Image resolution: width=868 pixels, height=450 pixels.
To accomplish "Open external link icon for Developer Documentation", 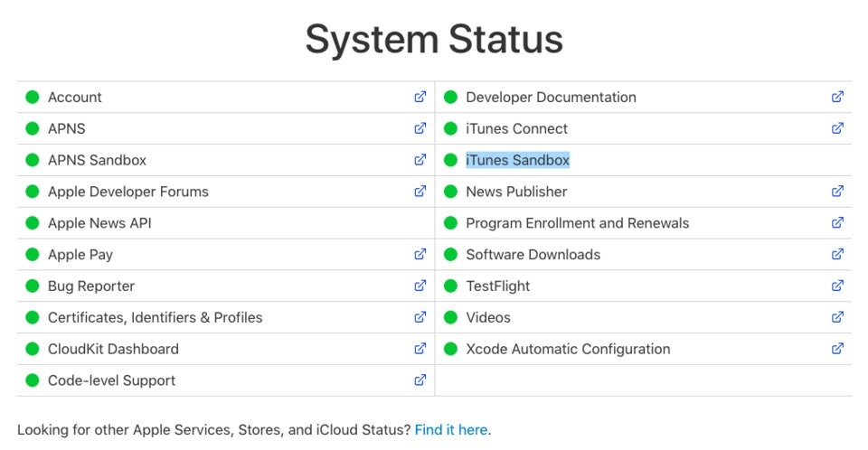I will [837, 97].
